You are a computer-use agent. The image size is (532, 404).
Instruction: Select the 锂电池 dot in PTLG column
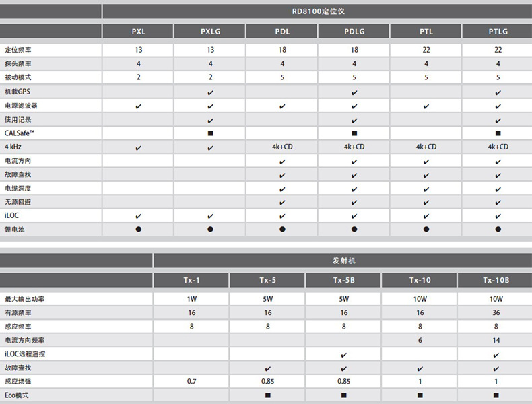498,230
